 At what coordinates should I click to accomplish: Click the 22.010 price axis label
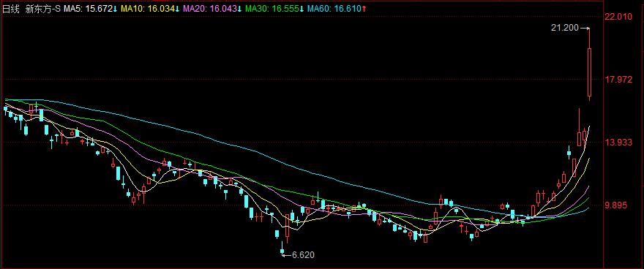618,16
